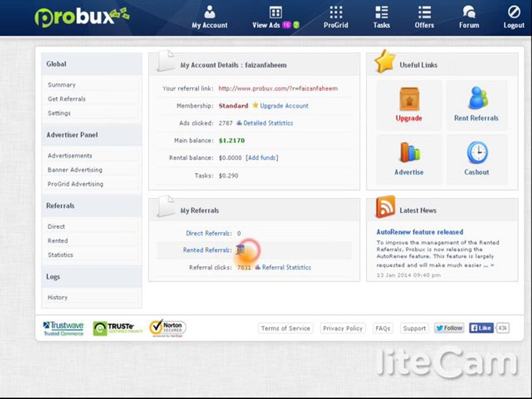
Task: Open ProGrid menu label
Action: [336, 25]
